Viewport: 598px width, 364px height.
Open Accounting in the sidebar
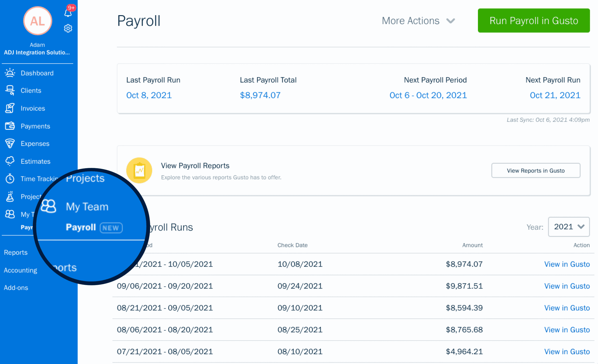coord(20,270)
